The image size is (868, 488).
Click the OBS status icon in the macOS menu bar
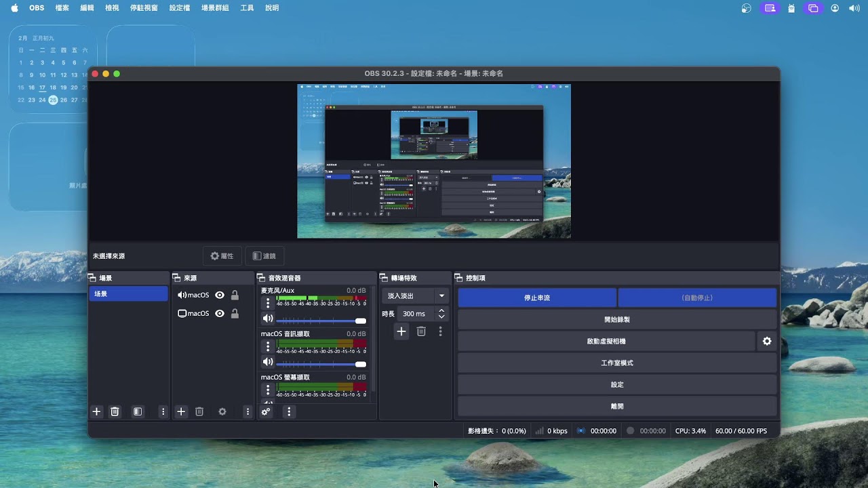click(x=747, y=8)
